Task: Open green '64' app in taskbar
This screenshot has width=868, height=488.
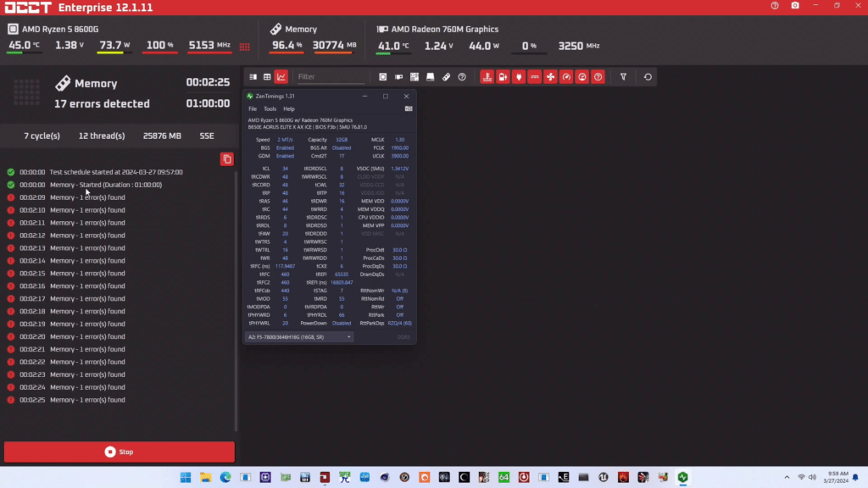Action: (x=504, y=477)
